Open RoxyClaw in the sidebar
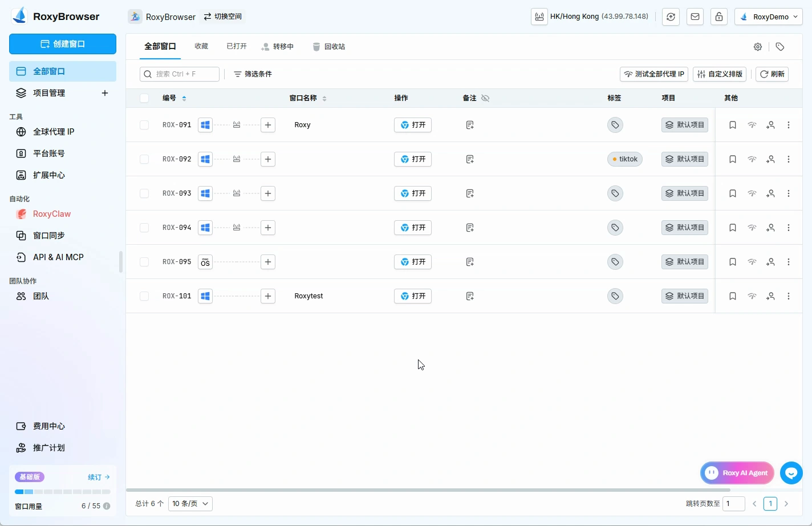Image resolution: width=812 pixels, height=526 pixels. point(63,214)
